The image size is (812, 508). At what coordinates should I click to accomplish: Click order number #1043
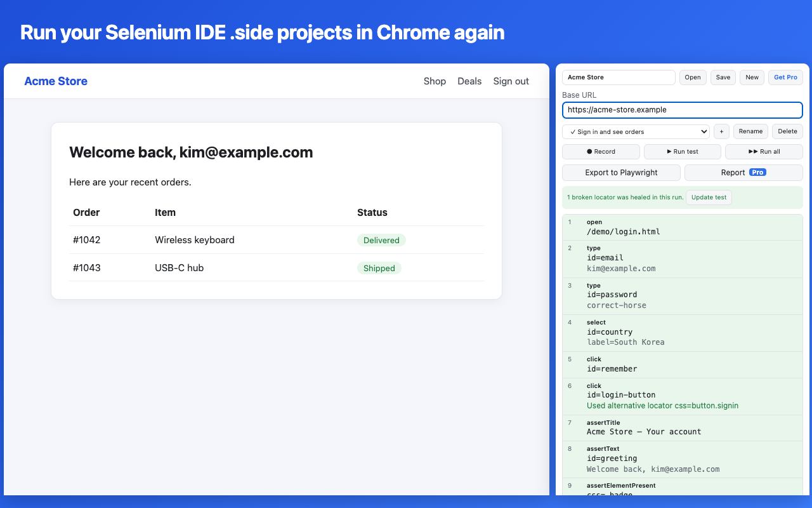87,268
